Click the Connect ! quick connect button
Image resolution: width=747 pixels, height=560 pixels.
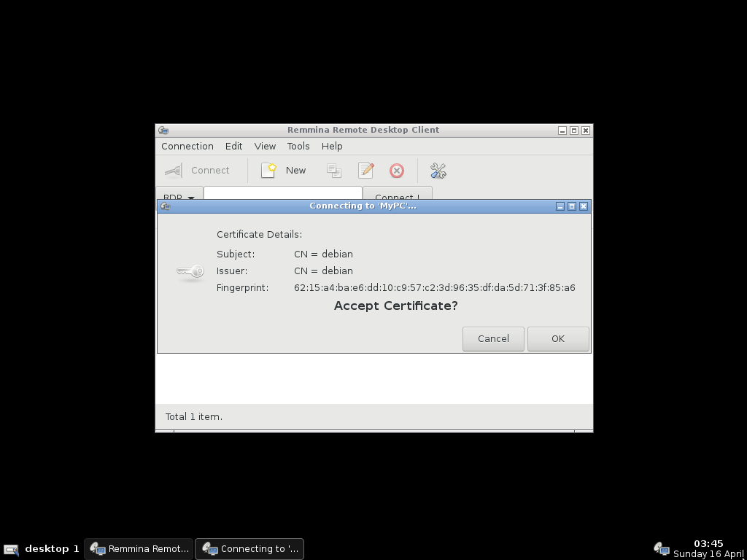click(398, 194)
